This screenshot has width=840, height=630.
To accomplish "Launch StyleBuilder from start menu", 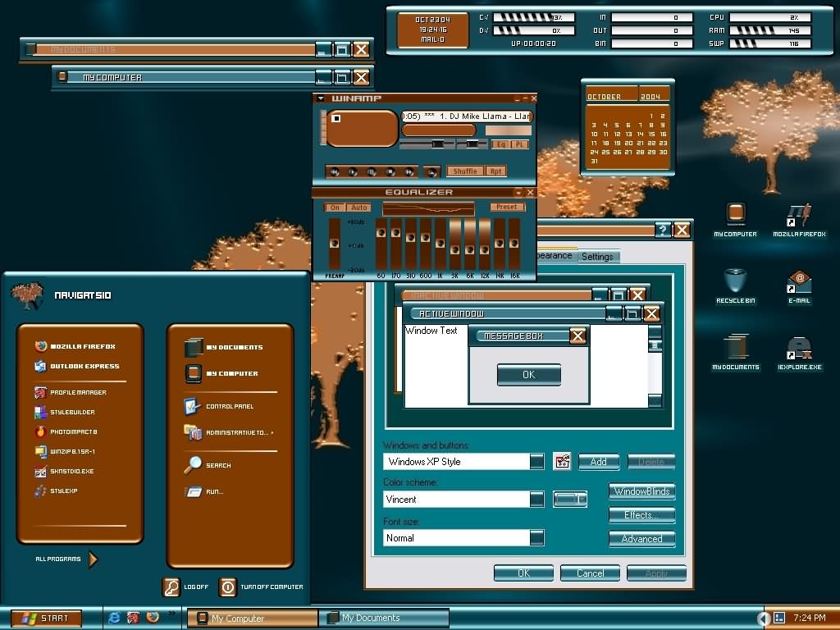I will [x=64, y=413].
